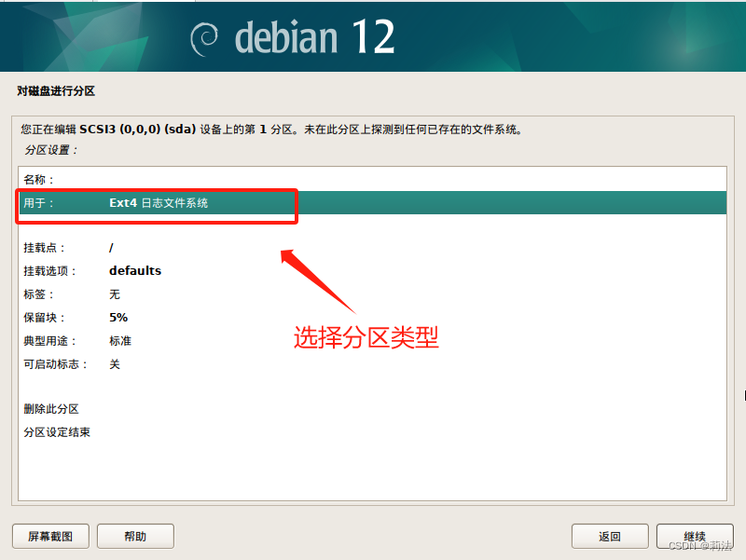Click the mount point slash value

click(x=111, y=248)
